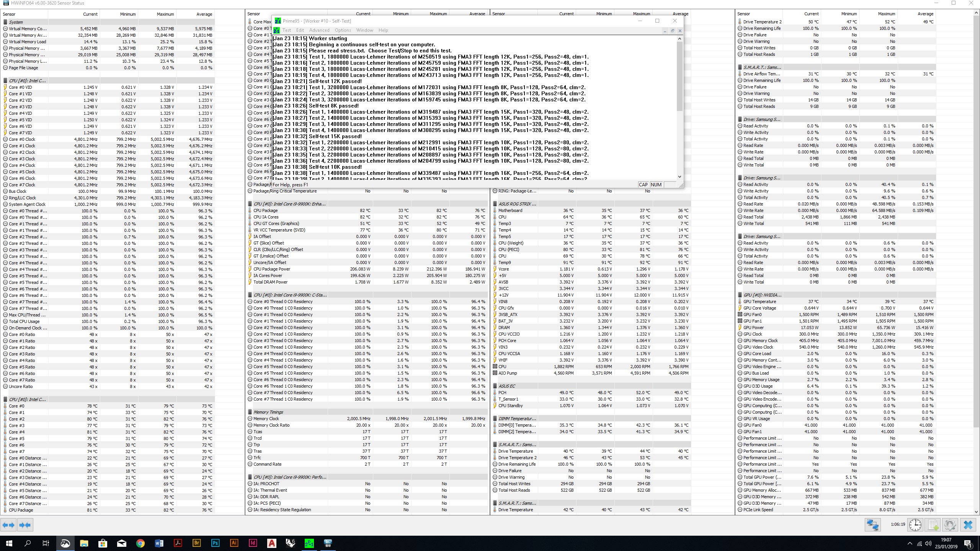Collapse the ASUS EC sensor group
The image size is (980, 551).
[x=506, y=386]
